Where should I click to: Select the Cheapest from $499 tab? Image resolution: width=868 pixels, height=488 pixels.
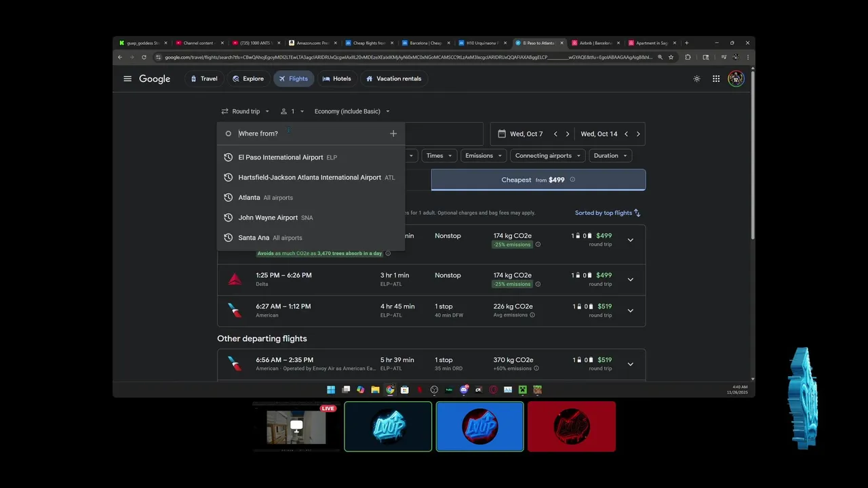pos(538,180)
